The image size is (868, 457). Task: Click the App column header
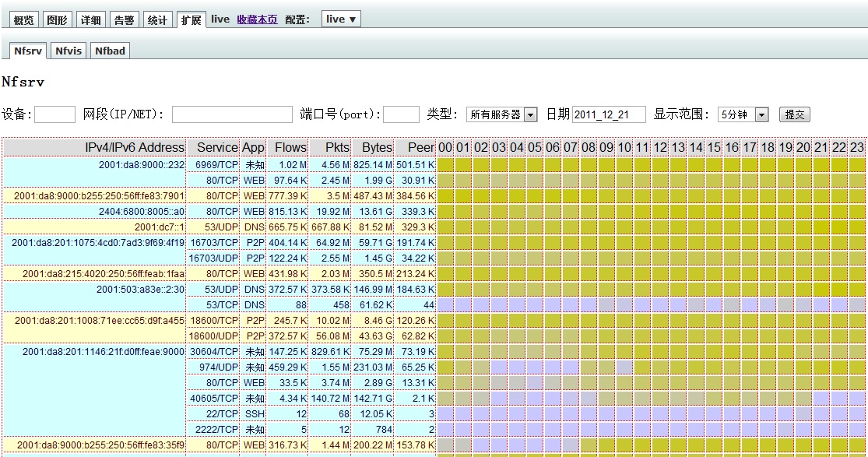(254, 147)
